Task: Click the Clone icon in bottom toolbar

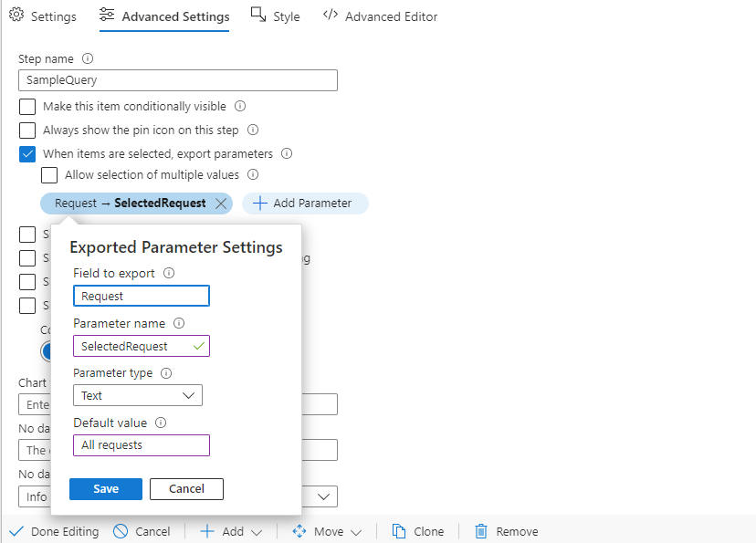Action: (x=398, y=531)
